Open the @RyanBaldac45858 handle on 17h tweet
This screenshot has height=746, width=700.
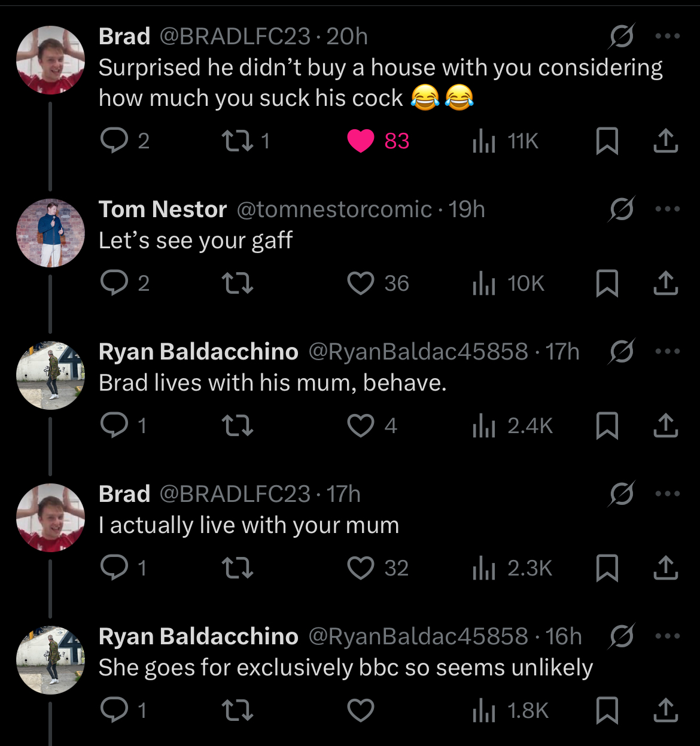pyautogui.click(x=418, y=352)
